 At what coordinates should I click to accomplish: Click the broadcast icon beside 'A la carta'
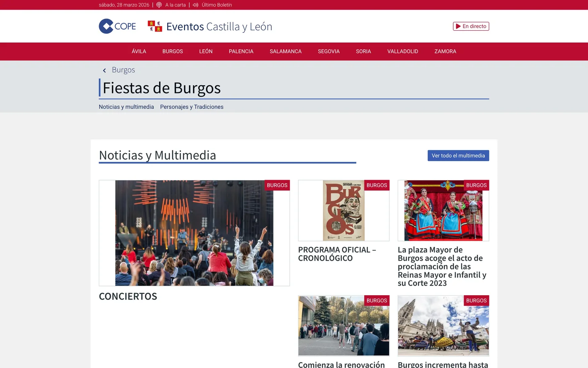[159, 5]
